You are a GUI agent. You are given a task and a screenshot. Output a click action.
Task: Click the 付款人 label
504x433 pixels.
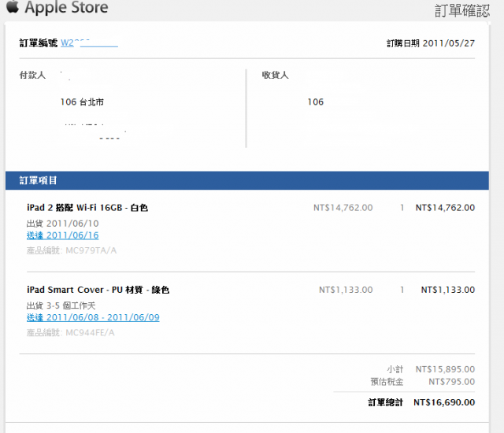tap(32, 75)
